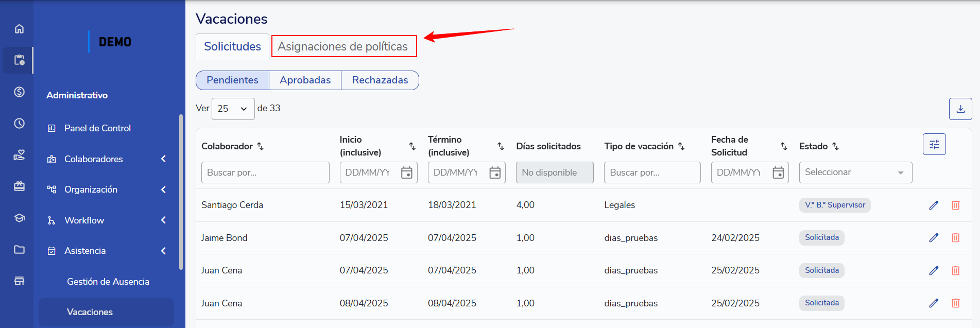Edit Santiago Cerda's vacation request
This screenshot has width=980, height=328.
[x=934, y=205]
